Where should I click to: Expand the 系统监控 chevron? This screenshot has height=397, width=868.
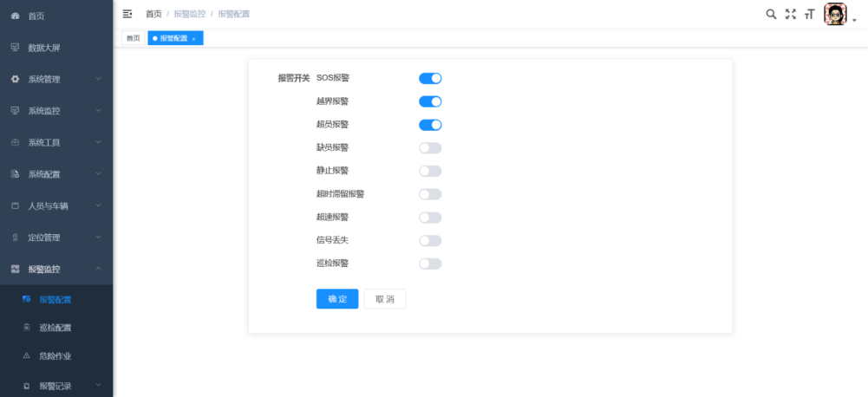click(99, 111)
